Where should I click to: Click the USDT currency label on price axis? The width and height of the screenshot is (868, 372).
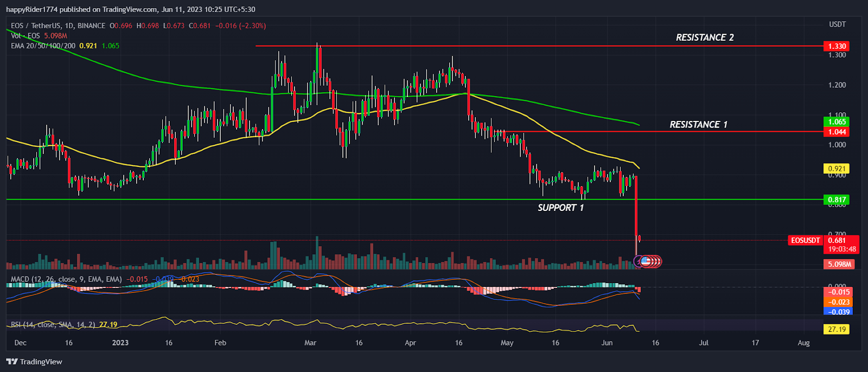[x=837, y=24]
